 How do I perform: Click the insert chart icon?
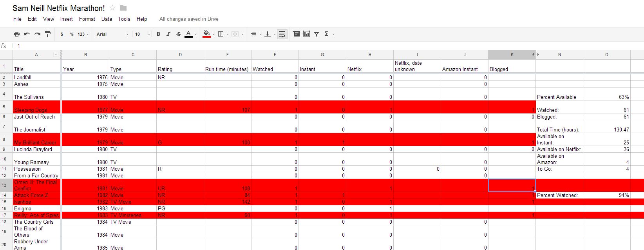coord(307,34)
